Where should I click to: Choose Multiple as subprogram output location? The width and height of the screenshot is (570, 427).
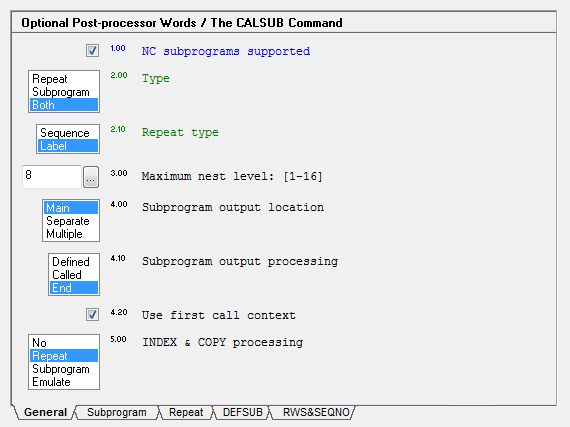click(x=71, y=234)
